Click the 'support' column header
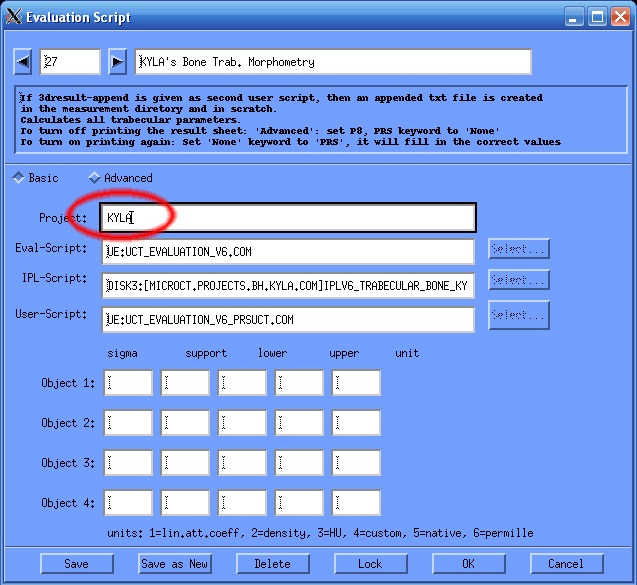This screenshot has height=585, width=637. [x=206, y=353]
